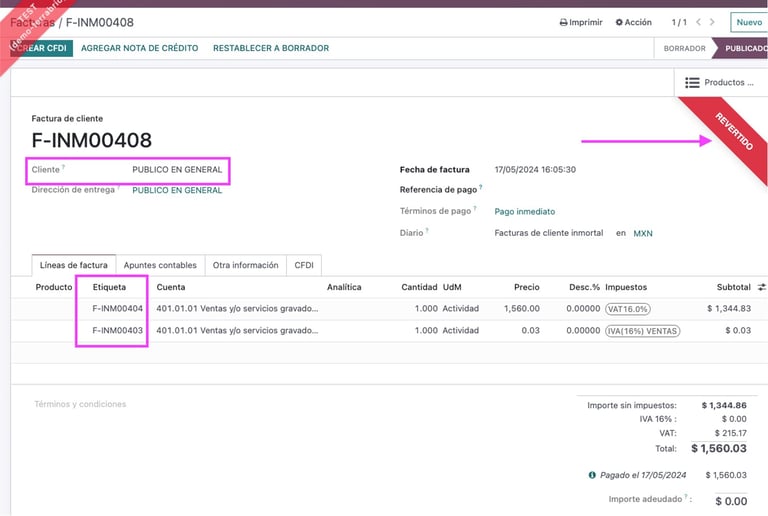Click the column options adjust icon
The image size is (768, 516).
(761, 287)
